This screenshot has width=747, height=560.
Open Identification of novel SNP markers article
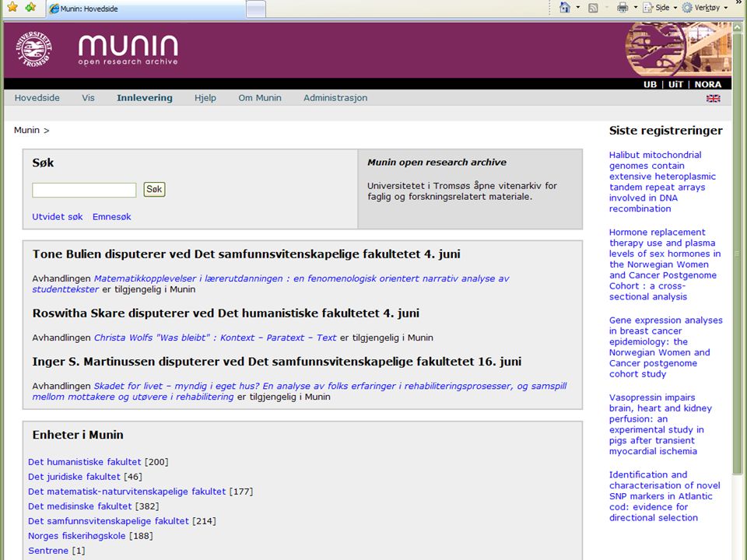[x=665, y=496]
